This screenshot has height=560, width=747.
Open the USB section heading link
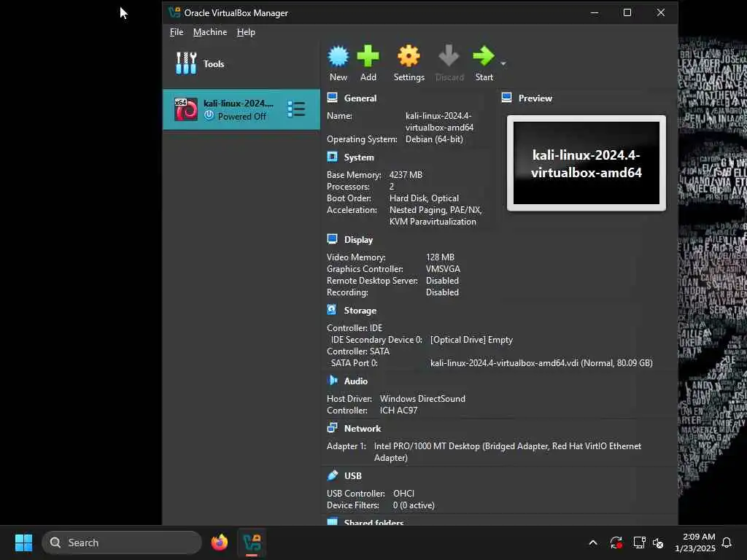pyautogui.click(x=353, y=475)
